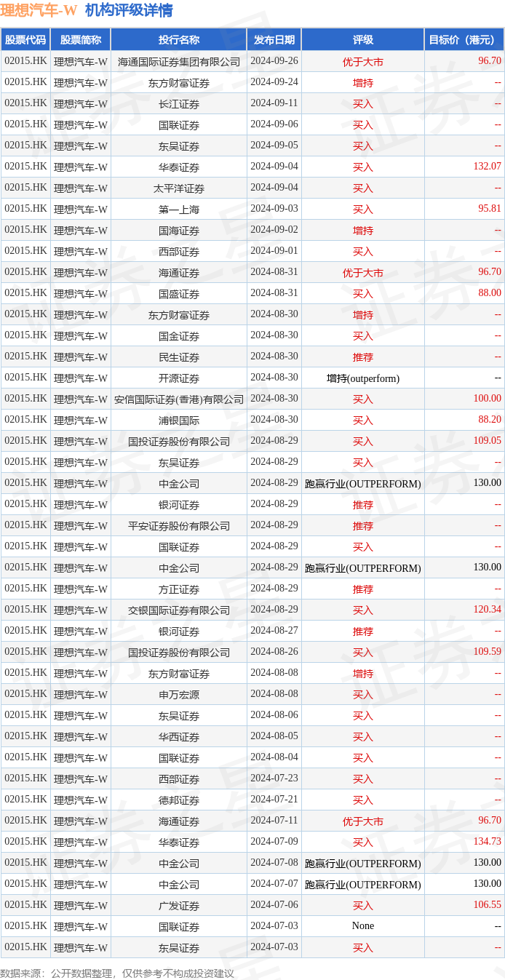Viewport: 505px width, 980px height.
Task: Click the date 2024-08-06
Action: point(274,715)
